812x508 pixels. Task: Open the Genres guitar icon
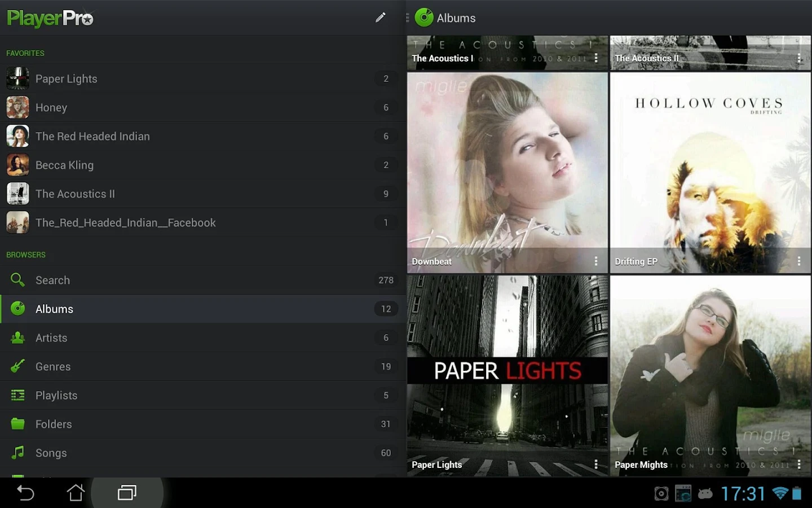tap(17, 366)
